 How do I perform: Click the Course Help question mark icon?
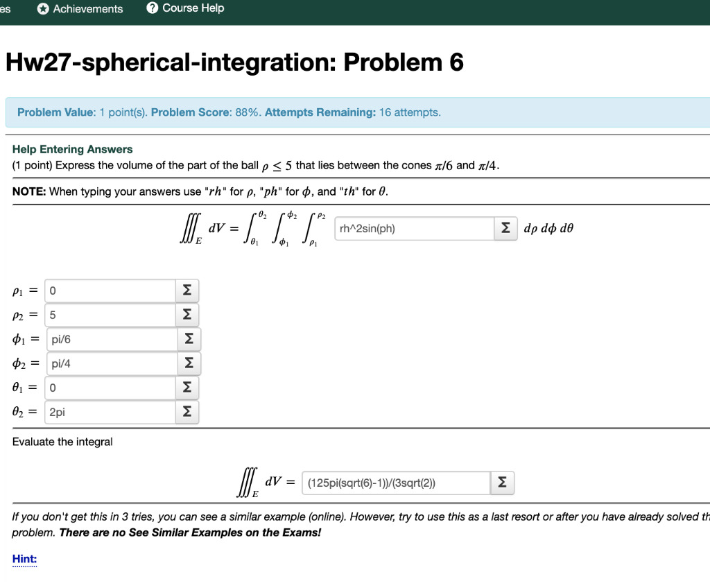tap(152, 8)
